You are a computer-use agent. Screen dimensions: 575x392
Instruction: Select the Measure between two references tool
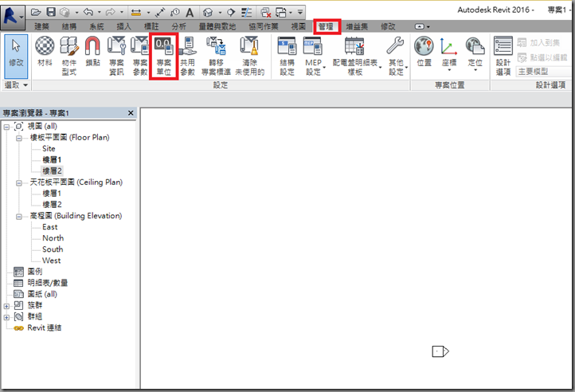[136, 13]
